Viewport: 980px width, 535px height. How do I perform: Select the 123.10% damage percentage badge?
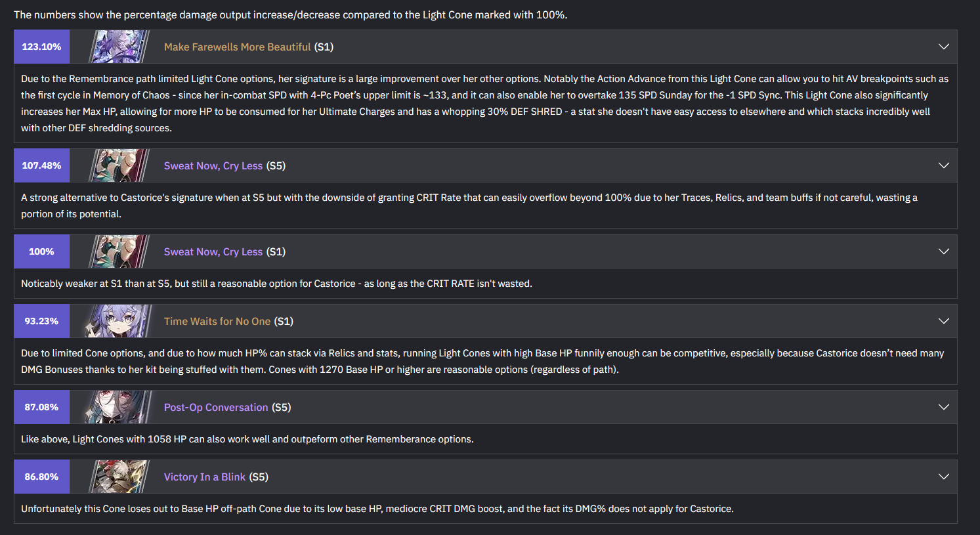point(41,47)
